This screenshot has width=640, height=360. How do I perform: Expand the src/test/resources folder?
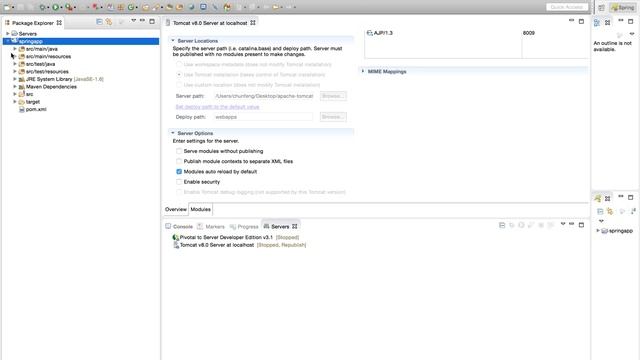15,71
